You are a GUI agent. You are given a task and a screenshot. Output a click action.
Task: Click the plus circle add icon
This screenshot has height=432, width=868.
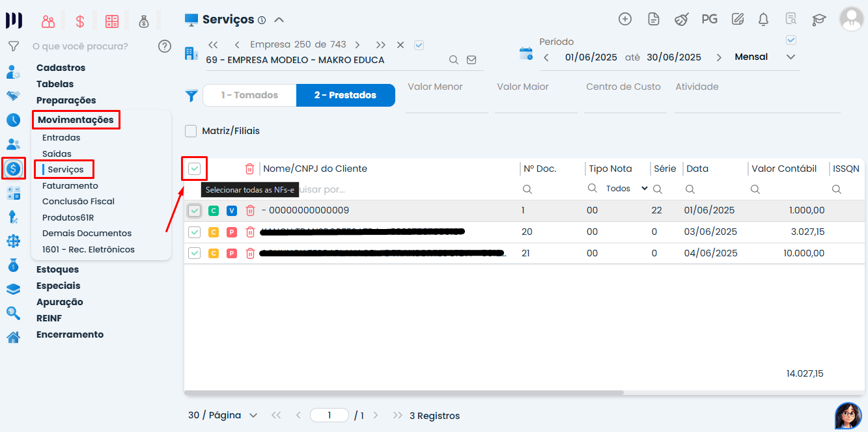pos(625,20)
